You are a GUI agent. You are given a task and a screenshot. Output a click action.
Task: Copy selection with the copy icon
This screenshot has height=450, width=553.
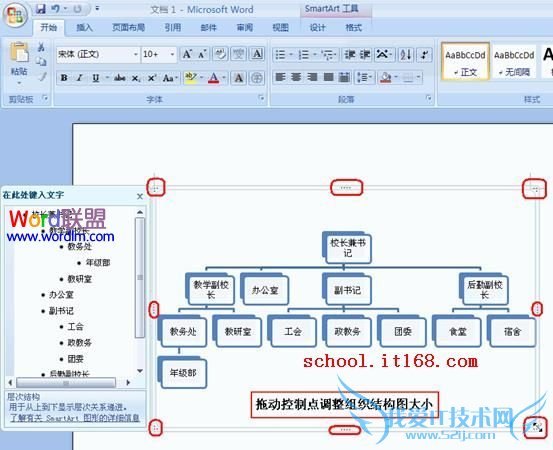pos(41,61)
